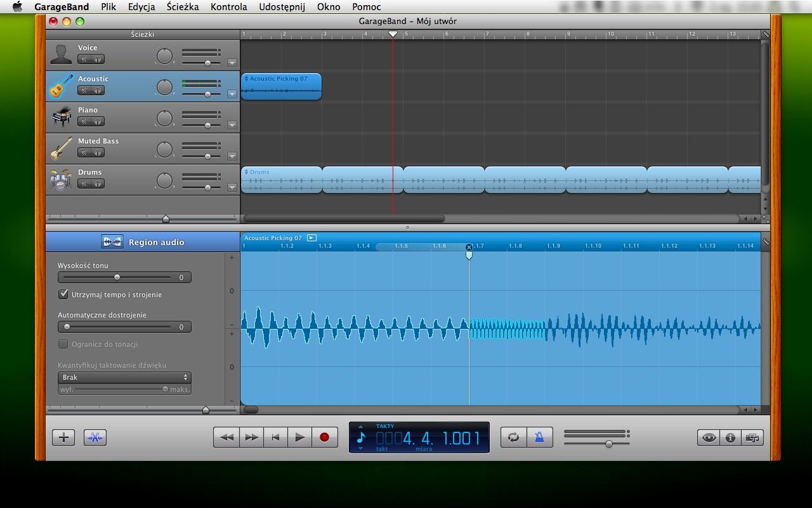This screenshot has width=812, height=508.
Task: Open the Ścieżka menu
Action: (183, 7)
